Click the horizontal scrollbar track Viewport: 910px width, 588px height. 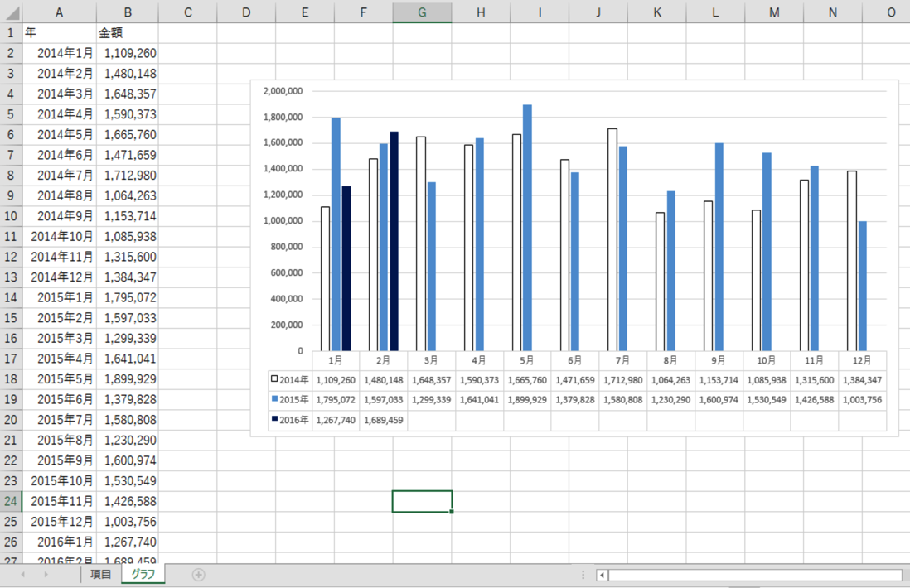(755, 576)
